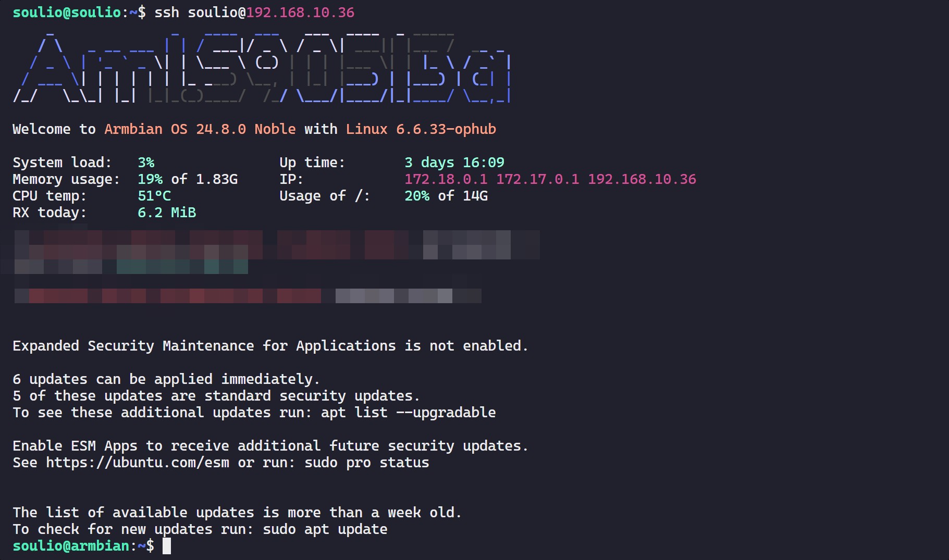This screenshot has height=560, width=949.
Task: Click the 'sudo apt update' command text
Action: click(x=325, y=529)
